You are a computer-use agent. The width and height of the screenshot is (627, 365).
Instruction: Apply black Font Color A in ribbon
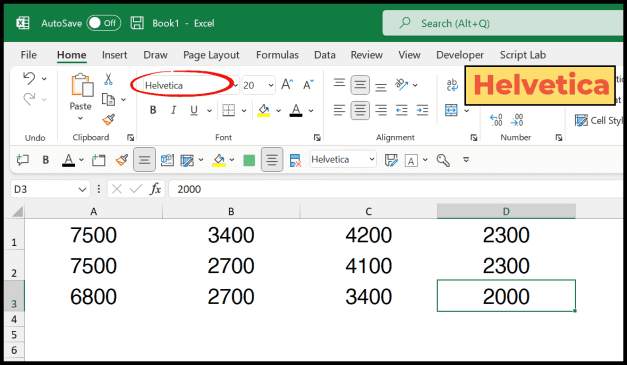point(296,110)
